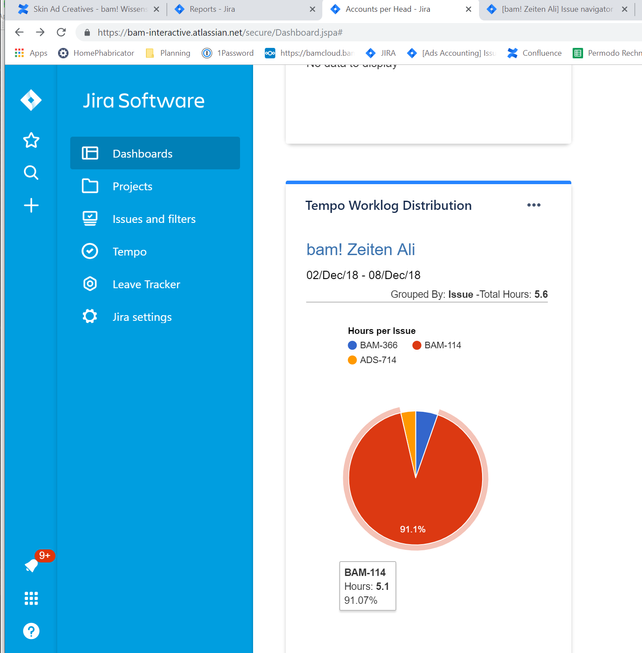Image resolution: width=642 pixels, height=653 pixels.
Task: Click the Leave Tracker hexagon icon
Action: coord(90,284)
